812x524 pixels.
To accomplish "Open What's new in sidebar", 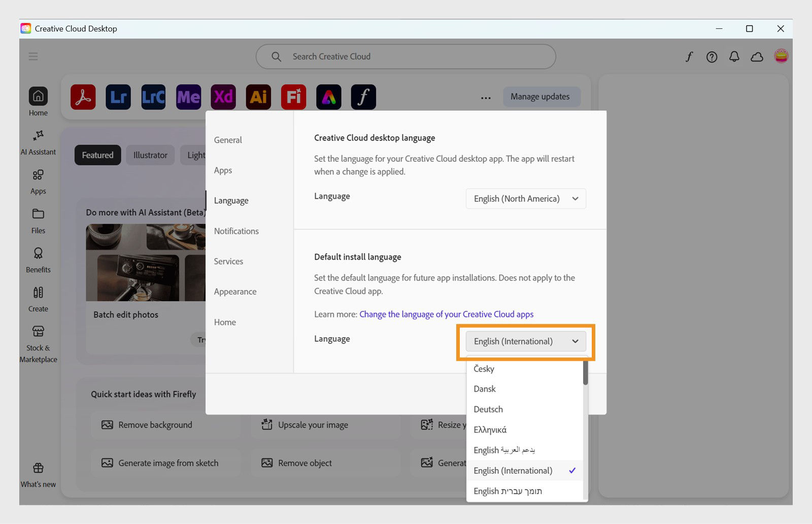I will pos(38,475).
